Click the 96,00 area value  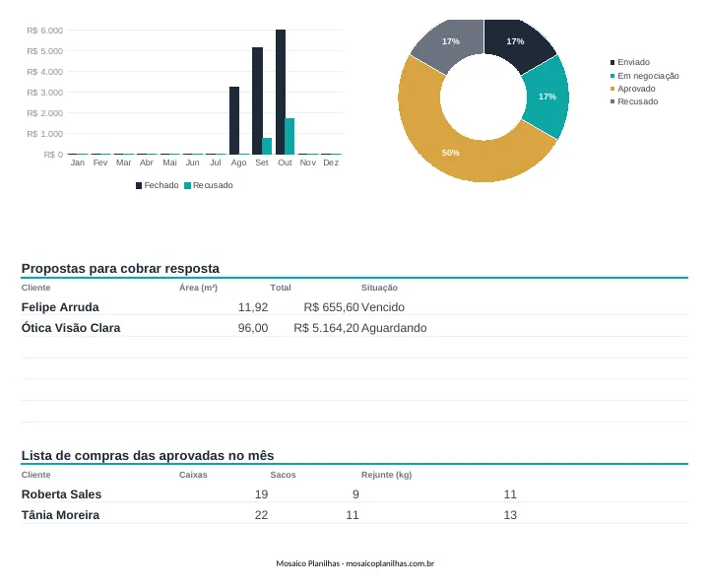click(253, 328)
